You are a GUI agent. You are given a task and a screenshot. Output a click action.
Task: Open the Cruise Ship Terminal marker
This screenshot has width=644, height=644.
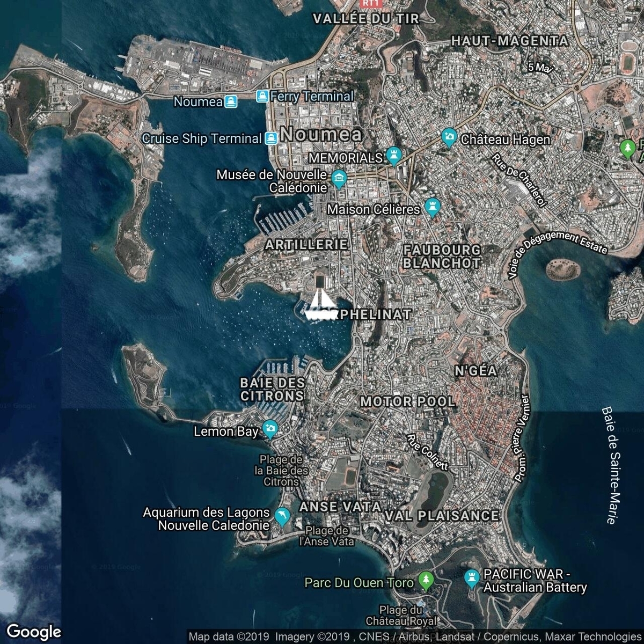tap(270, 138)
